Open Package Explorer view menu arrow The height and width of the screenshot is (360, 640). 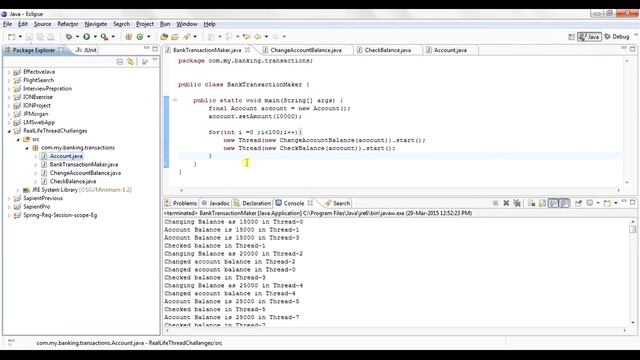pos(155,61)
